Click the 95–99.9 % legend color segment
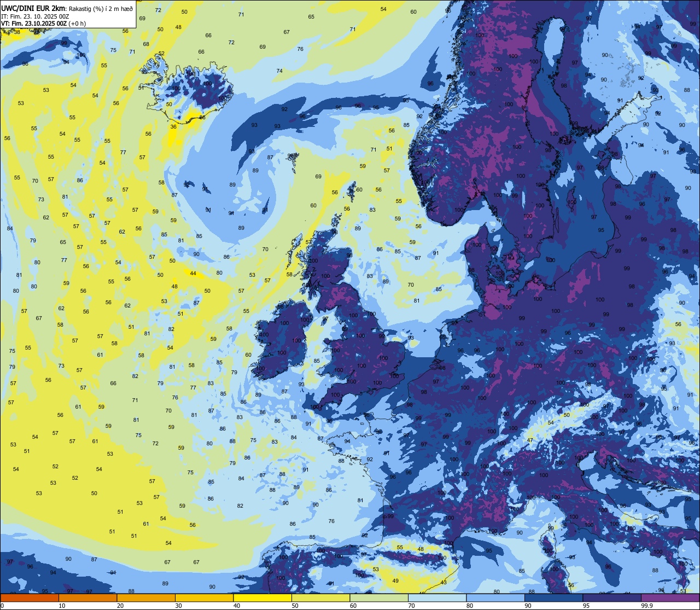 click(612, 597)
